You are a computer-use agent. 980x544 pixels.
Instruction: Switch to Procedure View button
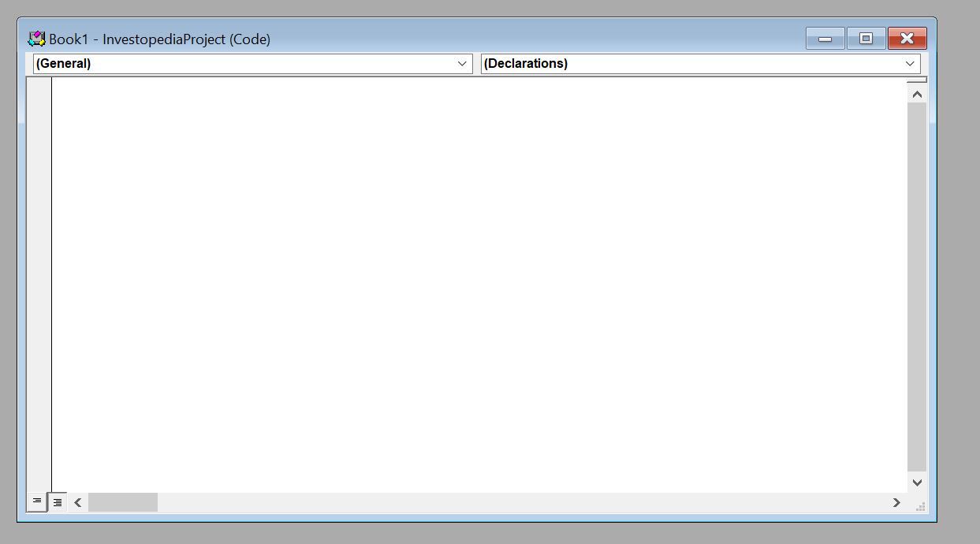36,501
